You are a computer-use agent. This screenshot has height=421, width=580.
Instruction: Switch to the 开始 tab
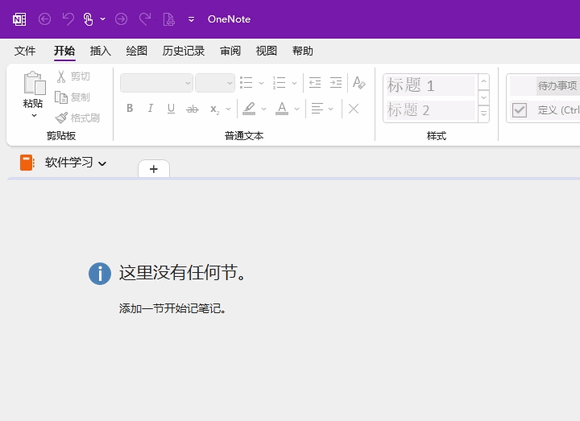pos(64,51)
